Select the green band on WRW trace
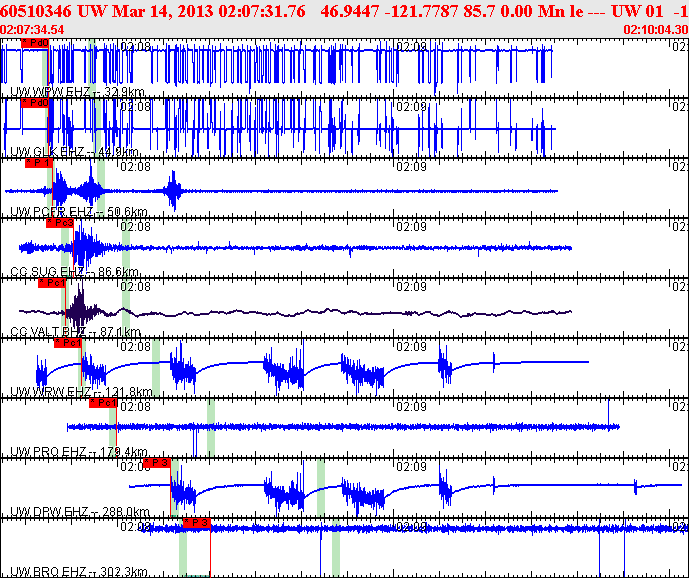 [x=156, y=367]
